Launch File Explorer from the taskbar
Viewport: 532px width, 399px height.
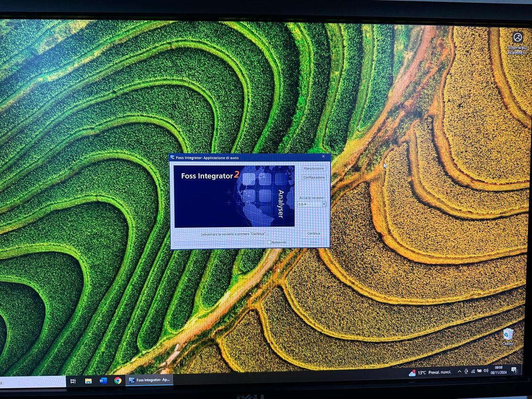(x=88, y=380)
